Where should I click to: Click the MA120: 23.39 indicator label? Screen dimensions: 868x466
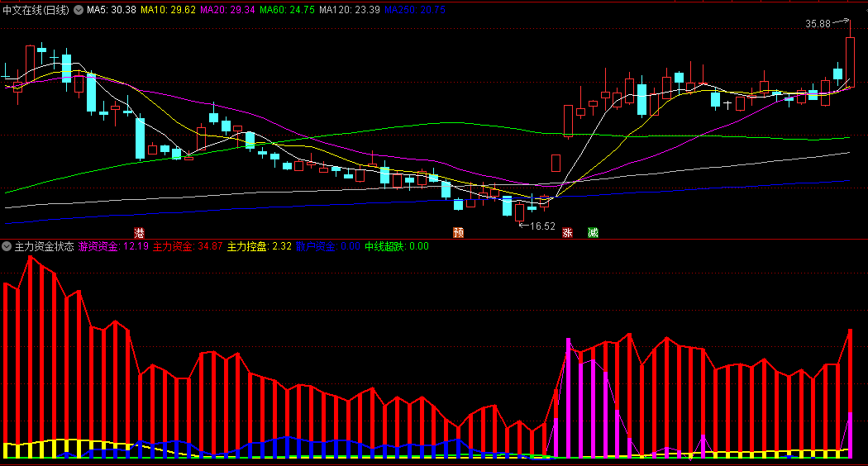click(350, 10)
